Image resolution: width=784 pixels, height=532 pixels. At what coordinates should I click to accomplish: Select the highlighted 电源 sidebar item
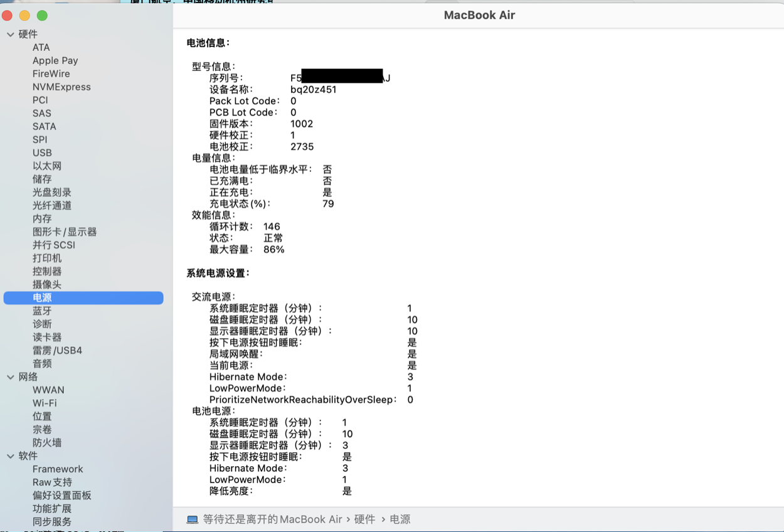pos(83,298)
